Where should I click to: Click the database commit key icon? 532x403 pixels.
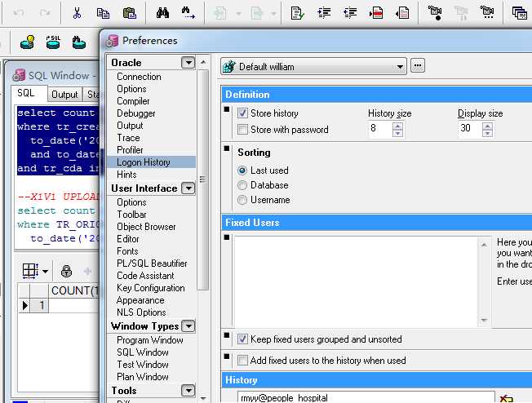pos(27,42)
